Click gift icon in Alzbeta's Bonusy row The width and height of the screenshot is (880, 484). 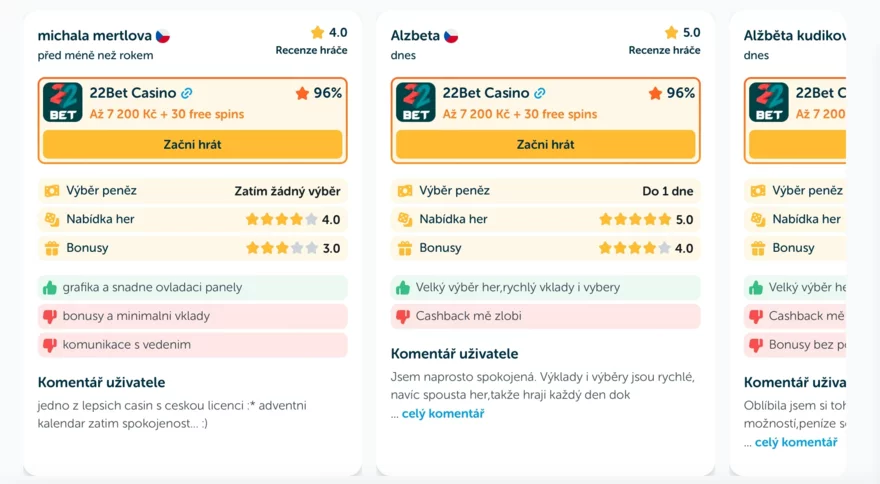point(404,248)
